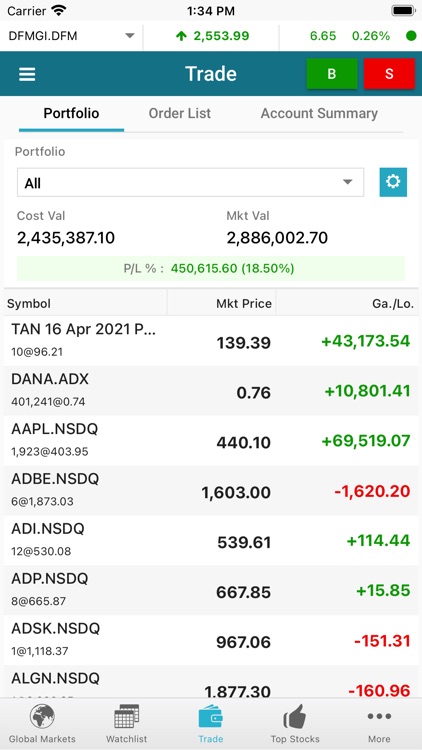422x750 pixels.
Task: Select the AAPL.NSDQ holding
Action: (211, 441)
